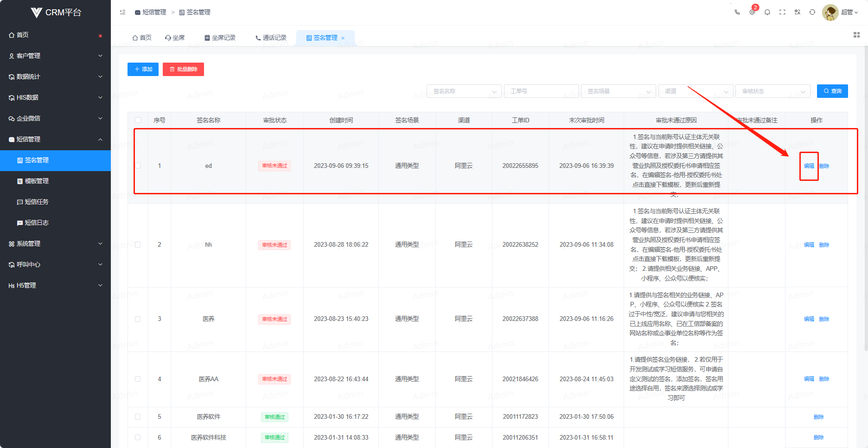Switch to the 坐席 tab
Screen dimensions: 868x448
pos(175,38)
